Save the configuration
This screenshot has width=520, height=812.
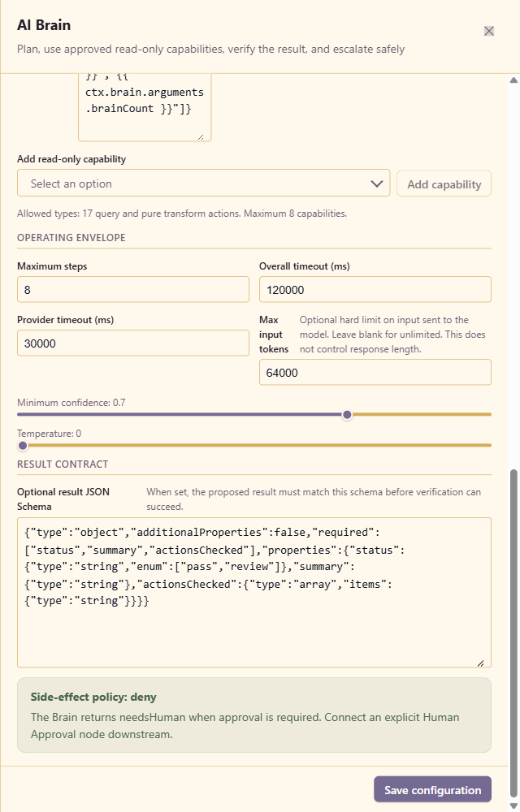pos(432,790)
